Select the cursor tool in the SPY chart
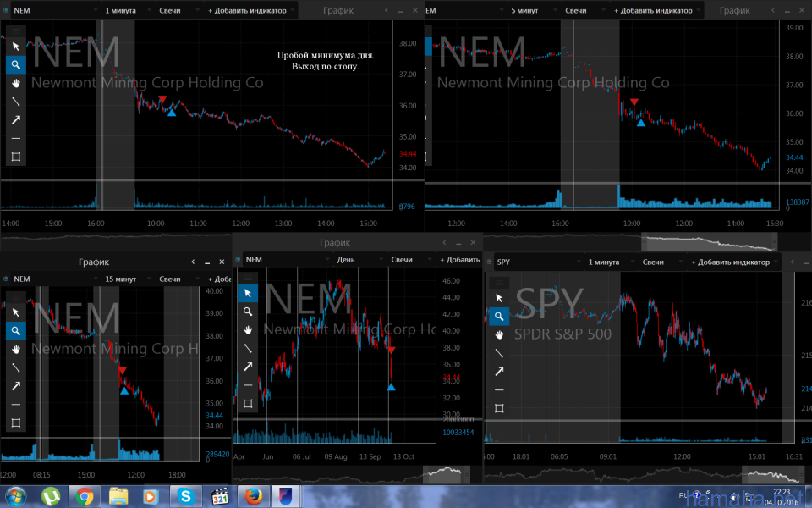 [x=499, y=298]
